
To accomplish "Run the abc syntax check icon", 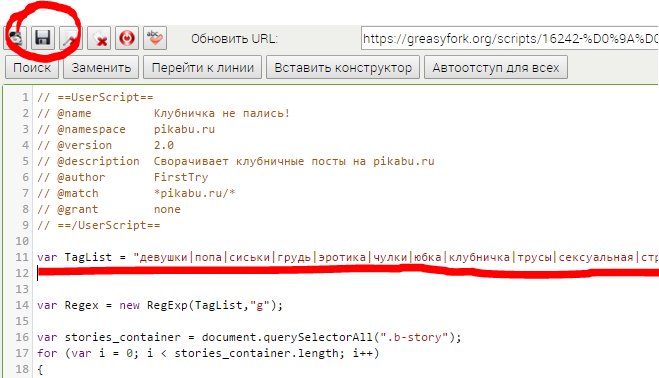I will (155, 38).
